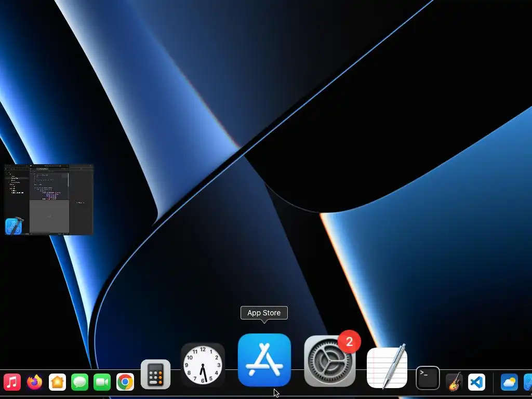Open the Weather app in the dock
This screenshot has height=399, width=532.
click(509, 382)
